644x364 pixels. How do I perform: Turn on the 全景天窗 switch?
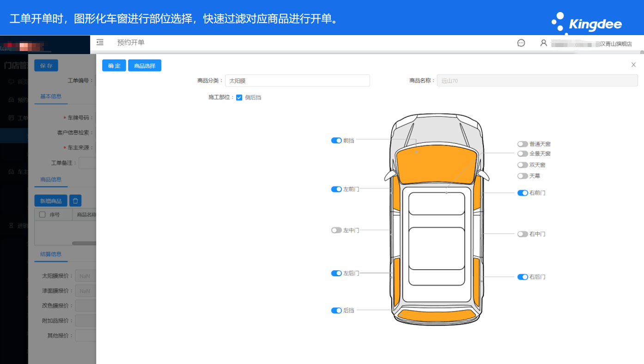522,154
